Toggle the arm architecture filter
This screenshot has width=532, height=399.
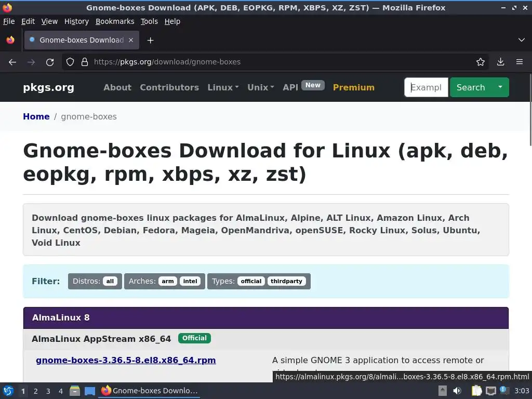point(168,281)
